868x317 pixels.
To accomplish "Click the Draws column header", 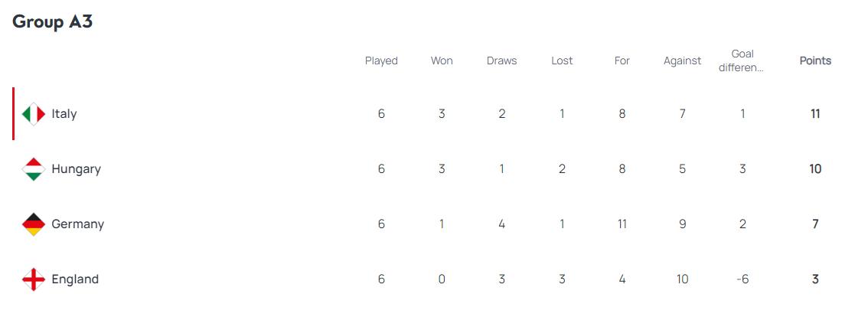I will [501, 60].
